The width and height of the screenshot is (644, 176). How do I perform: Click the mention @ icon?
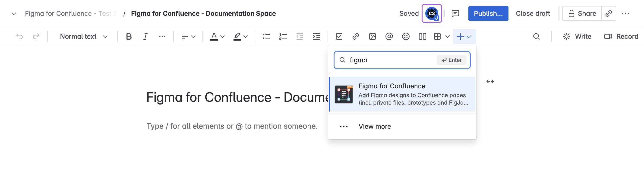pos(389,37)
